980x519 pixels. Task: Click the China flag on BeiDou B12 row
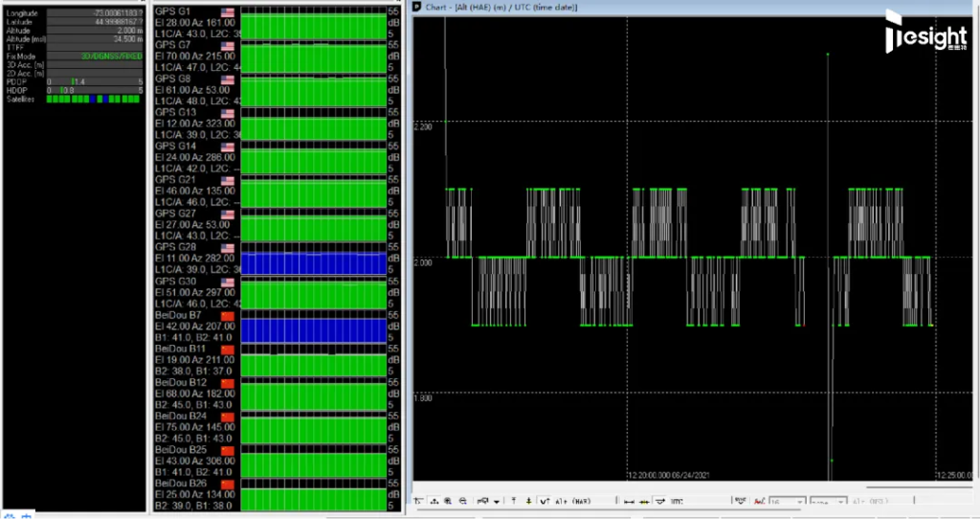[x=228, y=383]
